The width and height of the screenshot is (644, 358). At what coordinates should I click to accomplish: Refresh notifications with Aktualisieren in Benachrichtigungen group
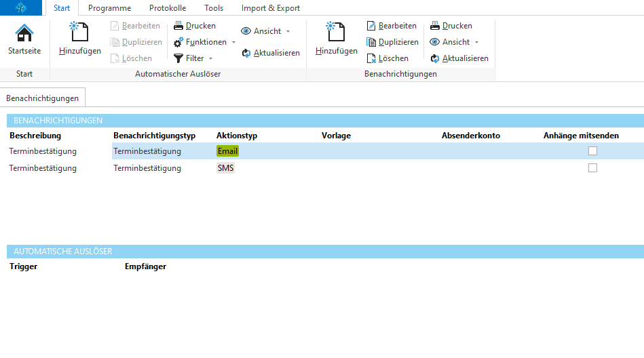pyautogui.click(x=459, y=58)
